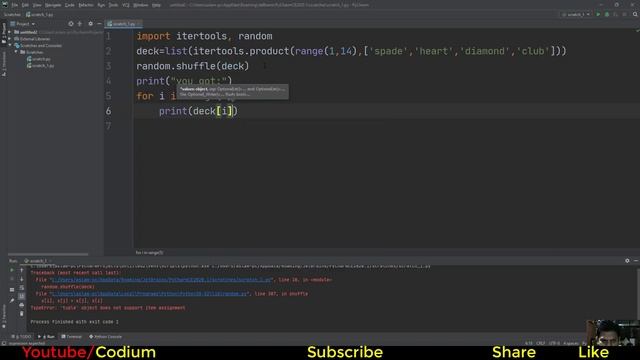
Task: Click code line 1 import statement
Action: [204, 36]
